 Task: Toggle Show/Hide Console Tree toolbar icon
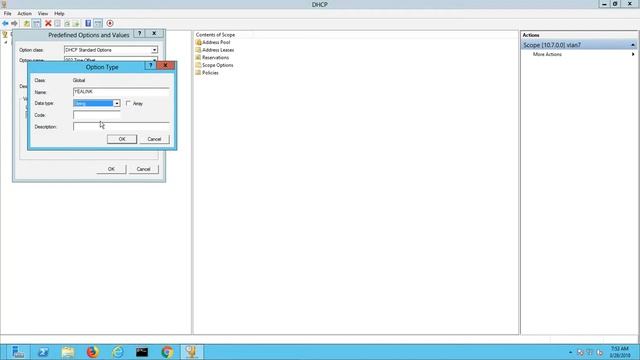pyautogui.click(x=36, y=23)
